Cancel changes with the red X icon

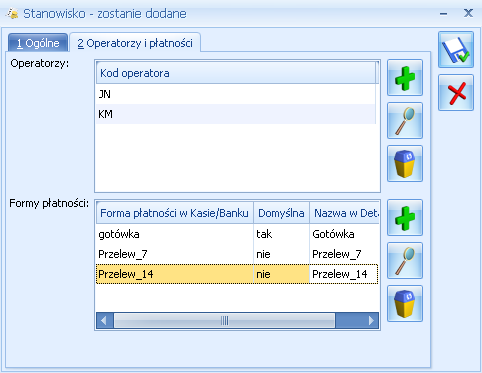pyautogui.click(x=456, y=93)
